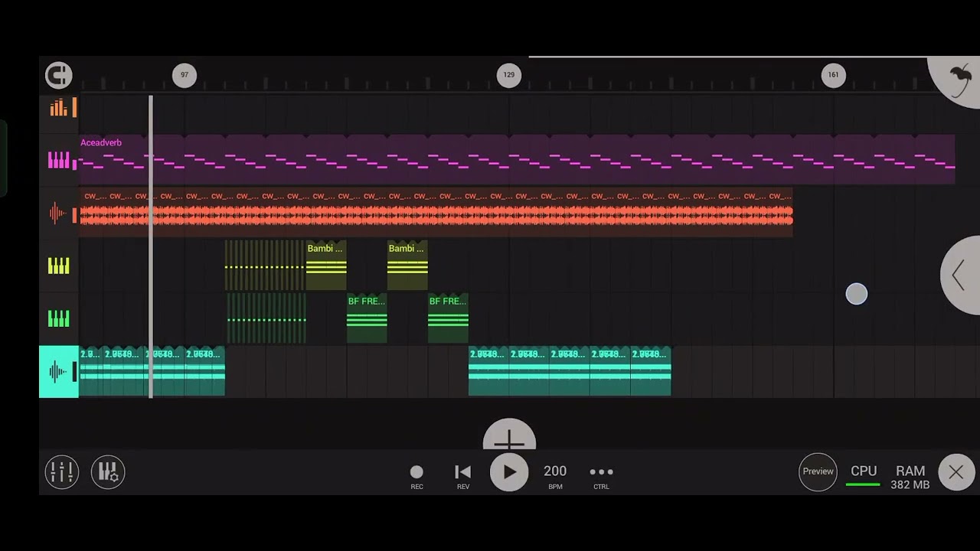The height and width of the screenshot is (551, 980).
Task: Check the CPU meter
Action: pos(864,475)
